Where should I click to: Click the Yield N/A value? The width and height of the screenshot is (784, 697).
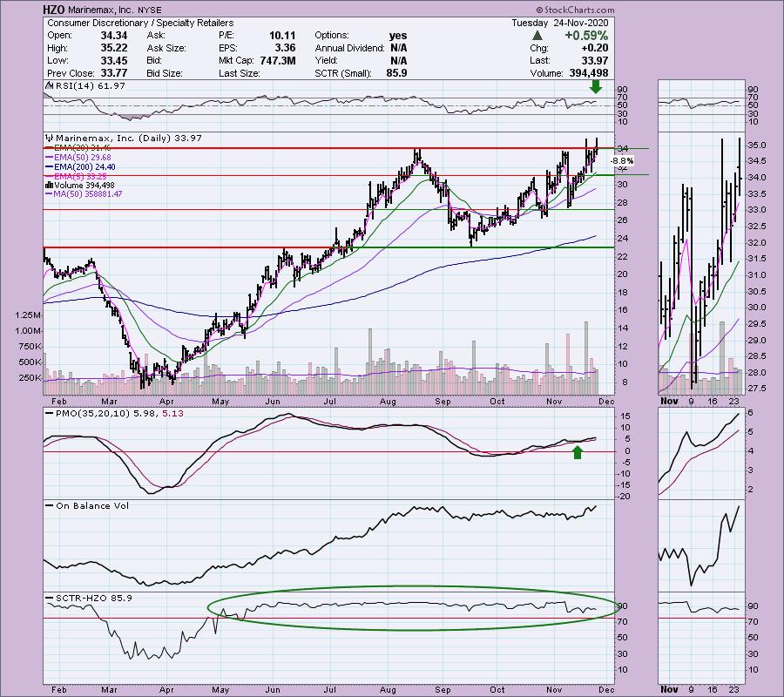click(x=398, y=60)
